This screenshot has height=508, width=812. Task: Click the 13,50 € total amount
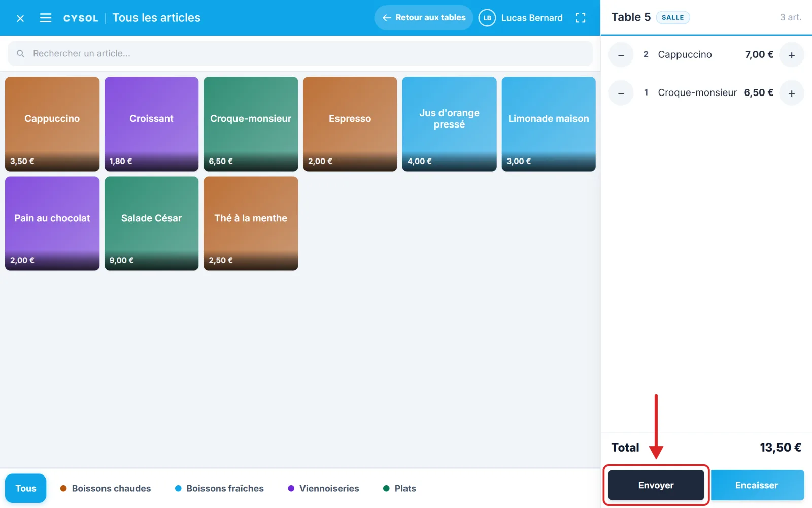781,448
